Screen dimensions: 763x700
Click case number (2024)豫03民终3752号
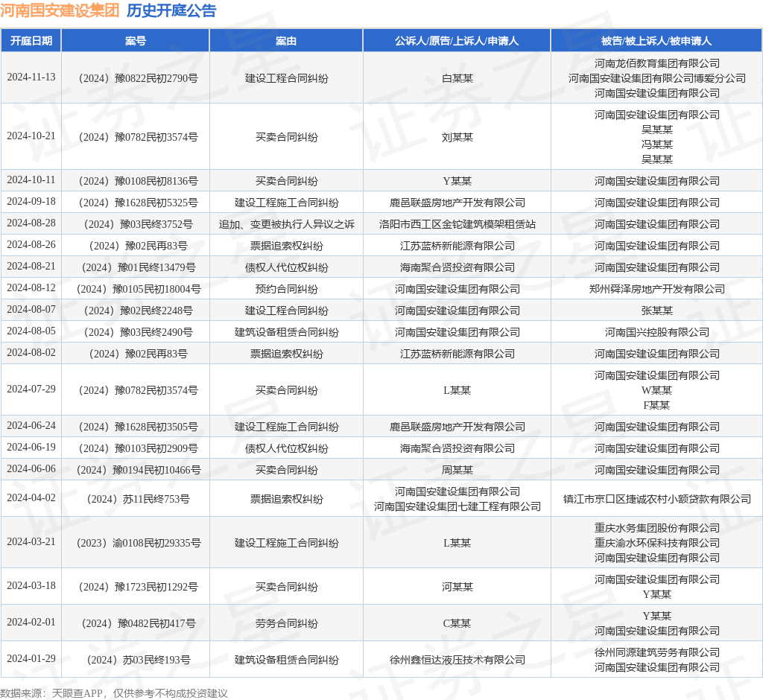click(x=138, y=224)
